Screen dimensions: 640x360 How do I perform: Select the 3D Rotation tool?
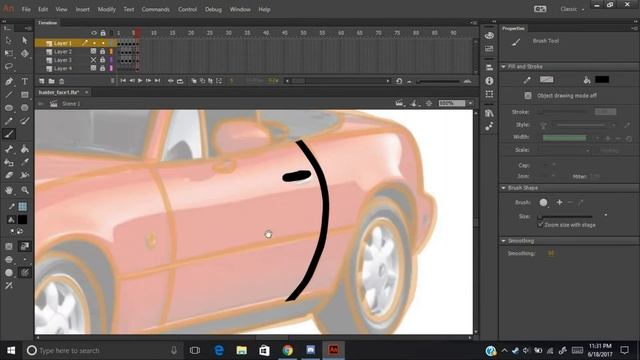[x=24, y=53]
